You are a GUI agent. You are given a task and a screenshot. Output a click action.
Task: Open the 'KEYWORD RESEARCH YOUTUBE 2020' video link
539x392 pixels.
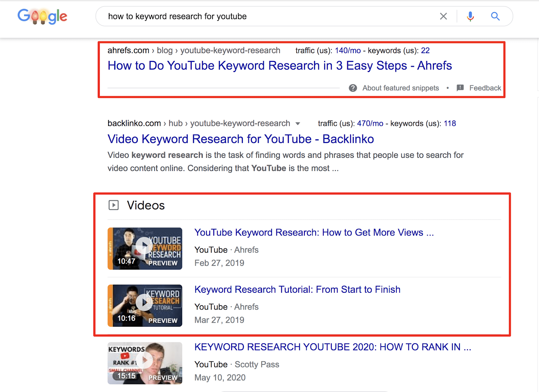[333, 347]
